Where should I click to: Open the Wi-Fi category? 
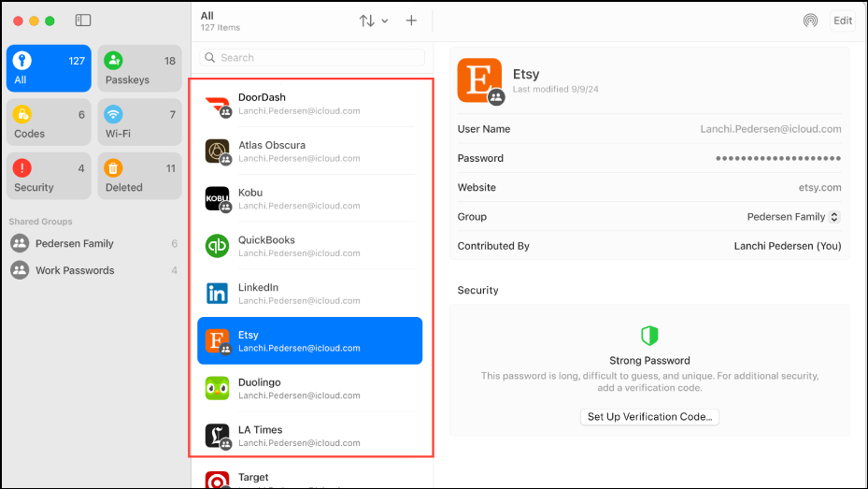pyautogui.click(x=139, y=122)
